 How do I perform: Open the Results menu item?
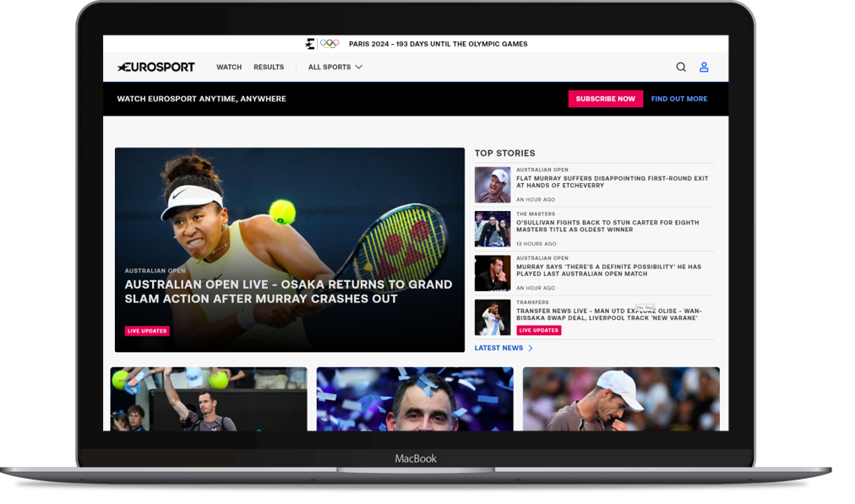tap(269, 68)
